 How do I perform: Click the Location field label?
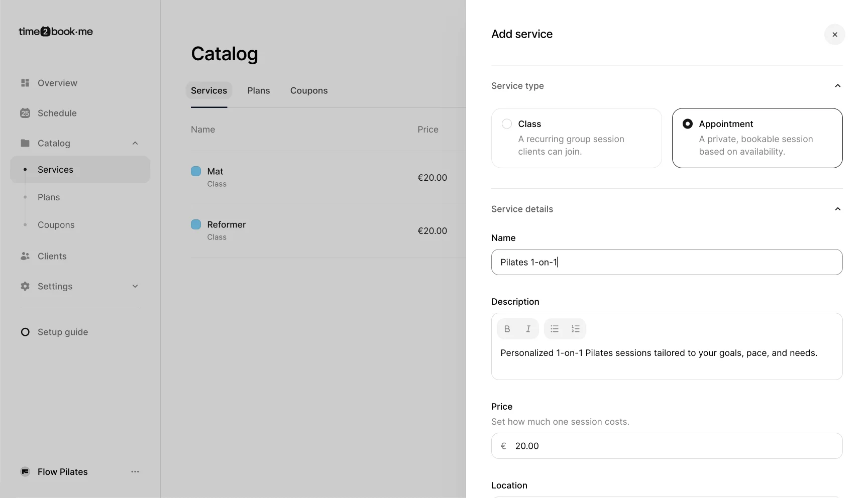point(509,485)
